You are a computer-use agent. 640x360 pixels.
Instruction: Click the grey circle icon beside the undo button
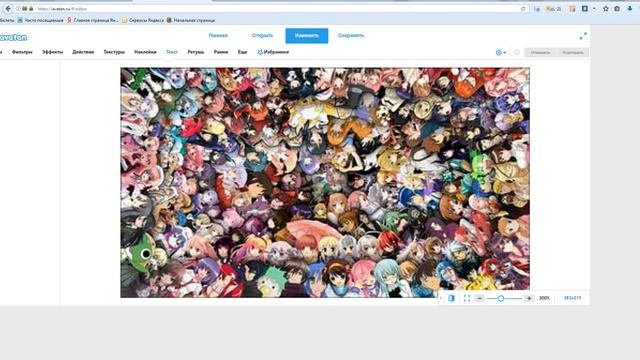click(x=517, y=53)
